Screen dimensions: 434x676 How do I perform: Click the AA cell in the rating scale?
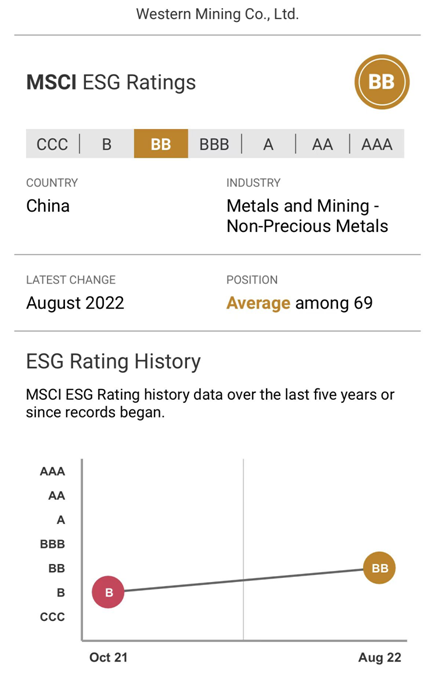tap(322, 144)
